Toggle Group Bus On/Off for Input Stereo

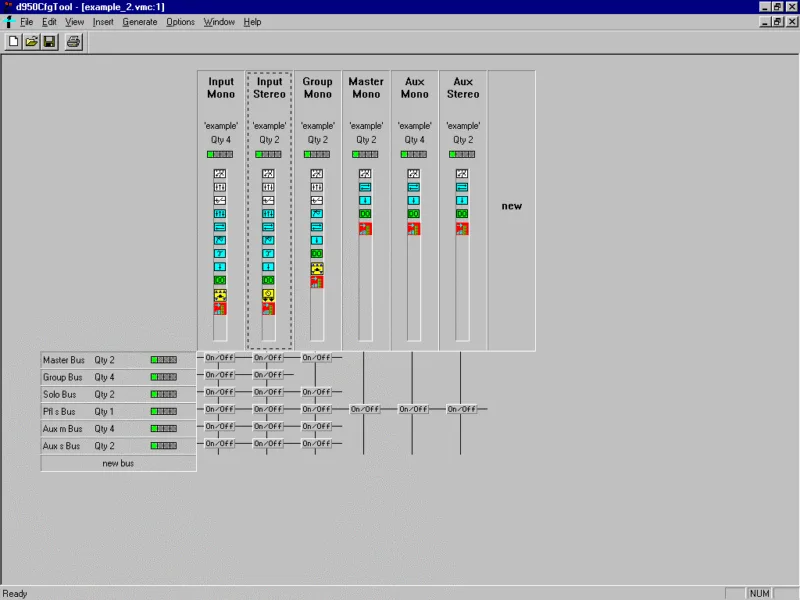tap(268, 375)
